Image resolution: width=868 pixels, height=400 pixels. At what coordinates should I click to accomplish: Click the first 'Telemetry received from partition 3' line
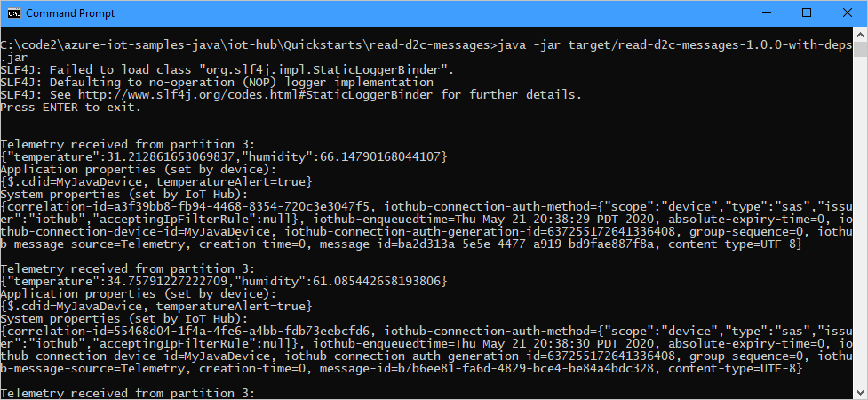[x=128, y=145]
